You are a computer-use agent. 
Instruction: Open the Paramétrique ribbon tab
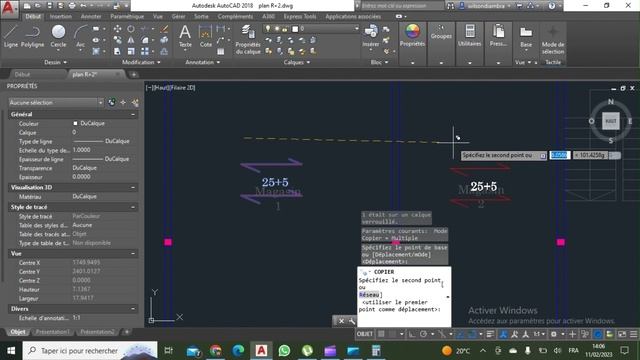click(x=127, y=16)
